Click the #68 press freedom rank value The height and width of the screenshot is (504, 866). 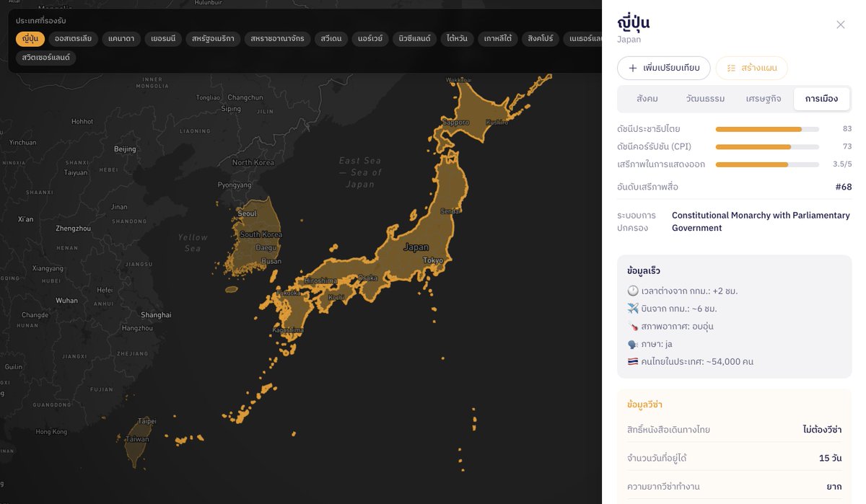click(x=844, y=187)
